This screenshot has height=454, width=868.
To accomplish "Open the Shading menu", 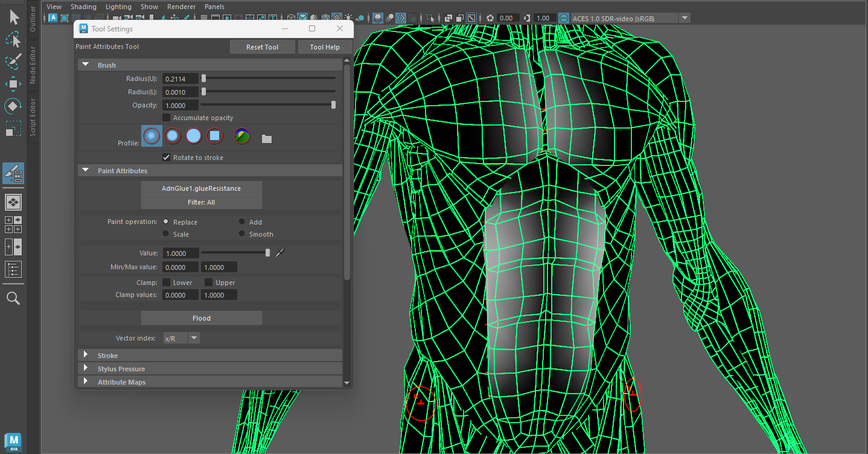I will (83, 7).
